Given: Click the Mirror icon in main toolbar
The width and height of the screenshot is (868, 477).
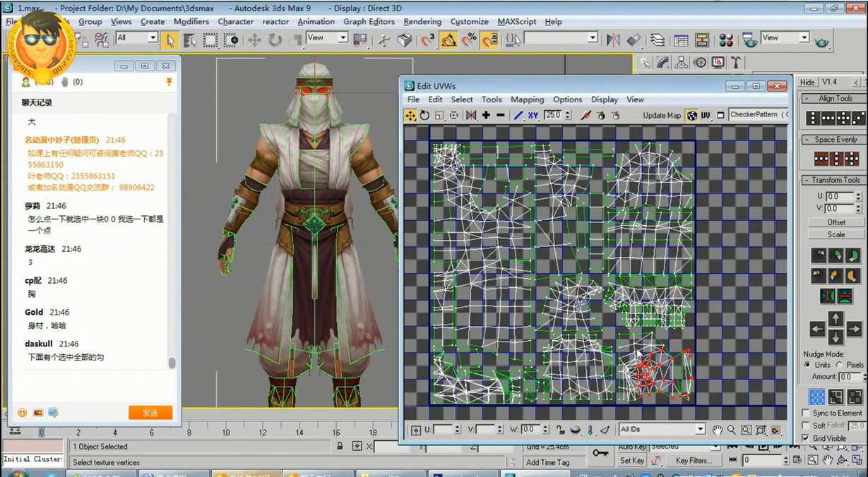Looking at the screenshot, I should [x=613, y=40].
